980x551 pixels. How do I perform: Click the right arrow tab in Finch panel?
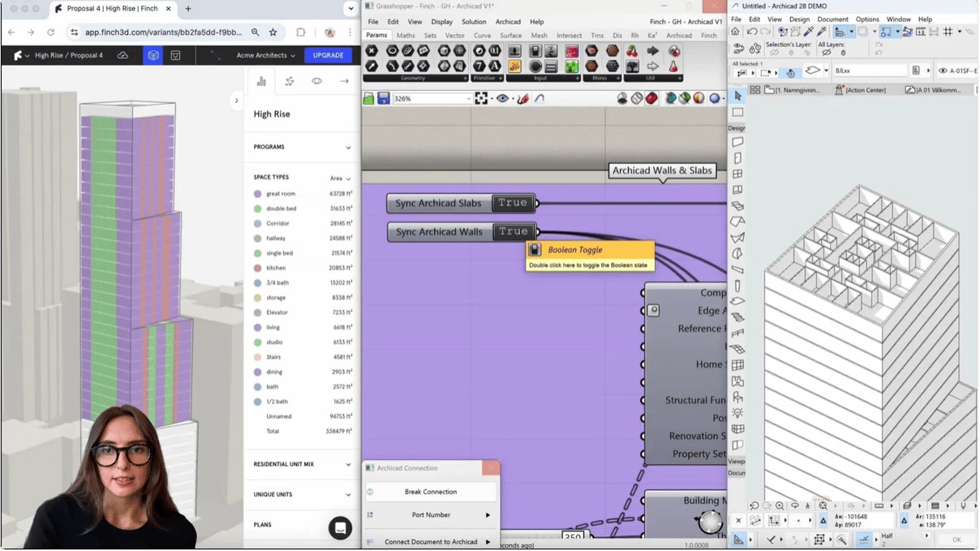(x=344, y=81)
